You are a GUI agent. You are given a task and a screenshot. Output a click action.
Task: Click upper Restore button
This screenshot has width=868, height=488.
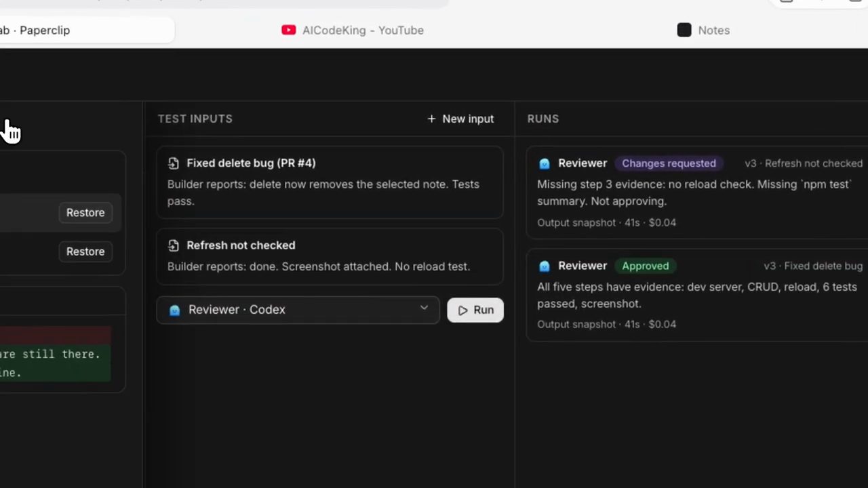[85, 212]
